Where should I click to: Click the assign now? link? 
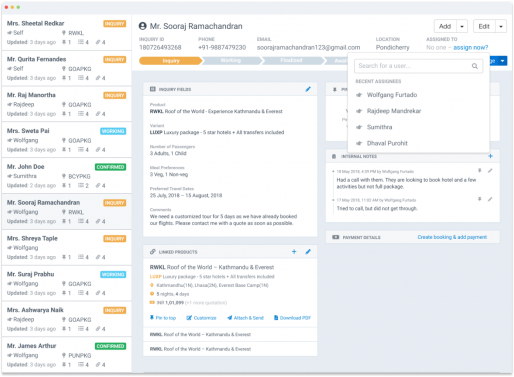[x=471, y=47]
